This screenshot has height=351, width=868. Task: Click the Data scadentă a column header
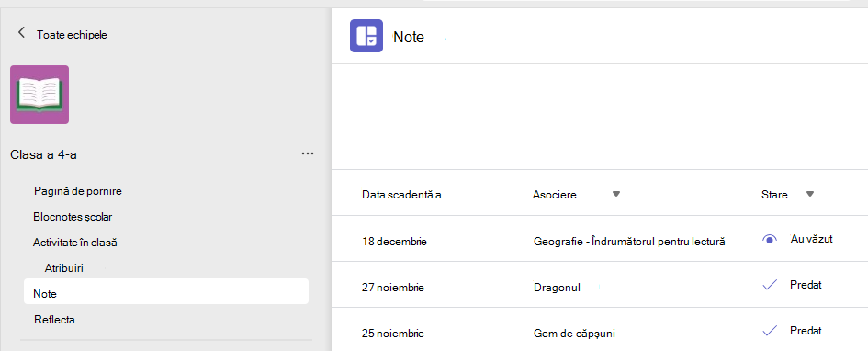point(401,195)
